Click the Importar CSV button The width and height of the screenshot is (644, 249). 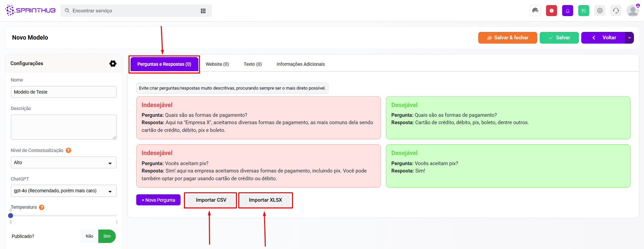(211, 200)
